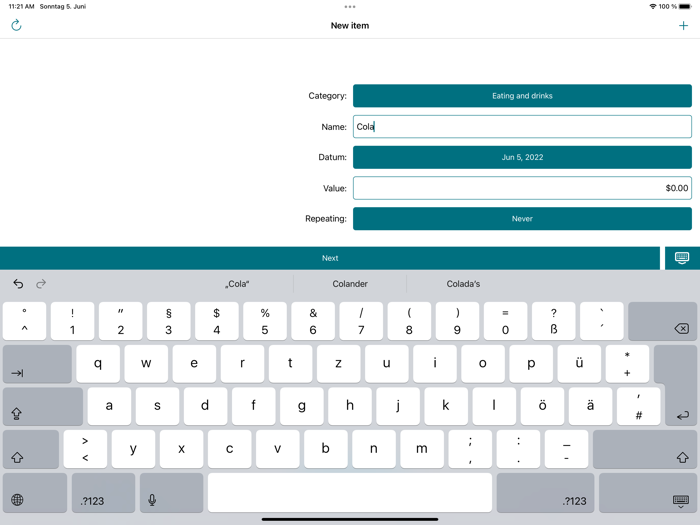Screen dimensions: 700x525
Task: Tap the ? ß key
Action: (554, 321)
